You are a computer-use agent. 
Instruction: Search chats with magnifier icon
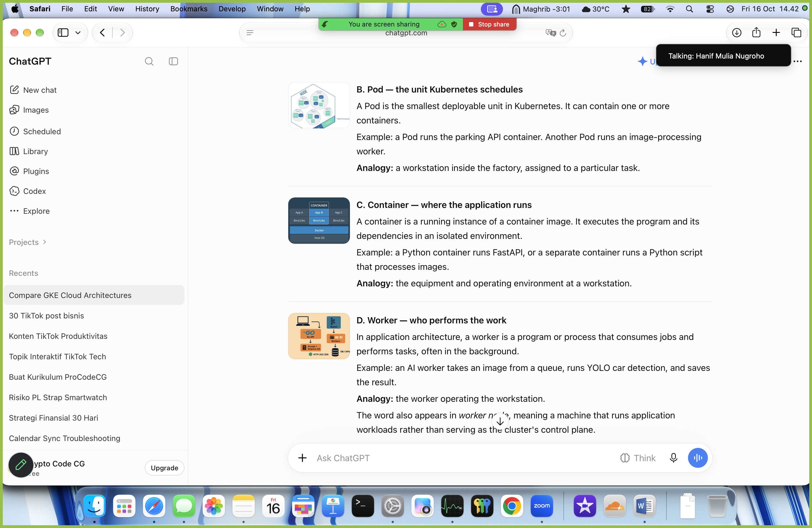click(x=149, y=61)
